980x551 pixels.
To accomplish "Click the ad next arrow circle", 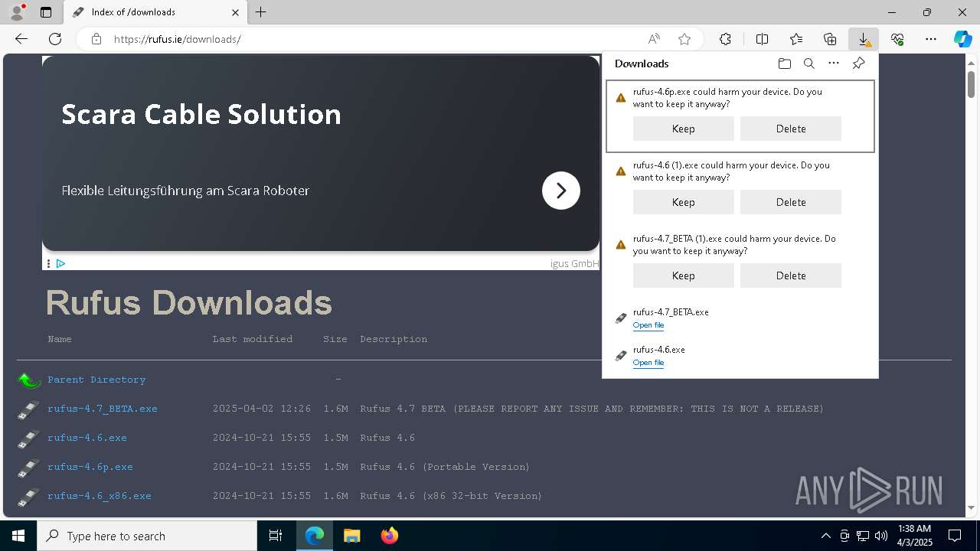I will coord(561,191).
